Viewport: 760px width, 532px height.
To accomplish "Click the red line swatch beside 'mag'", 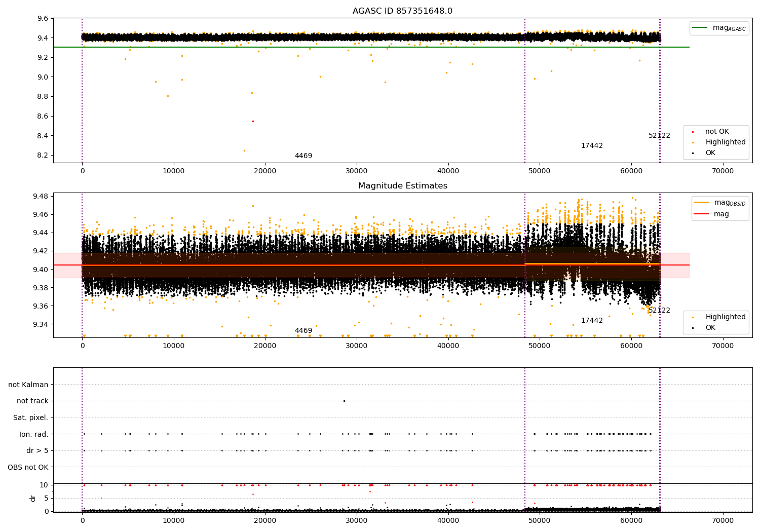I will 702,214.
